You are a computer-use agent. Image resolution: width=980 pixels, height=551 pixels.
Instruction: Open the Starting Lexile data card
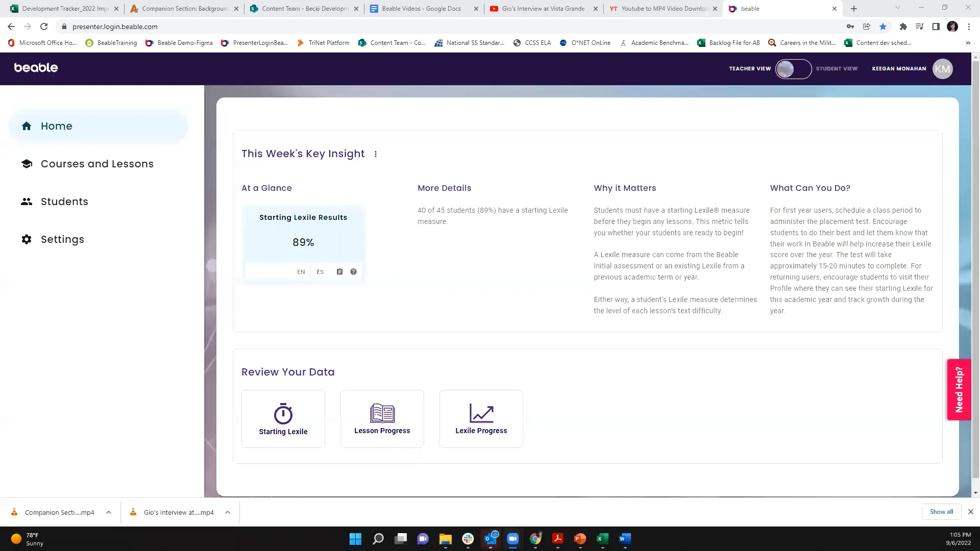pyautogui.click(x=283, y=419)
